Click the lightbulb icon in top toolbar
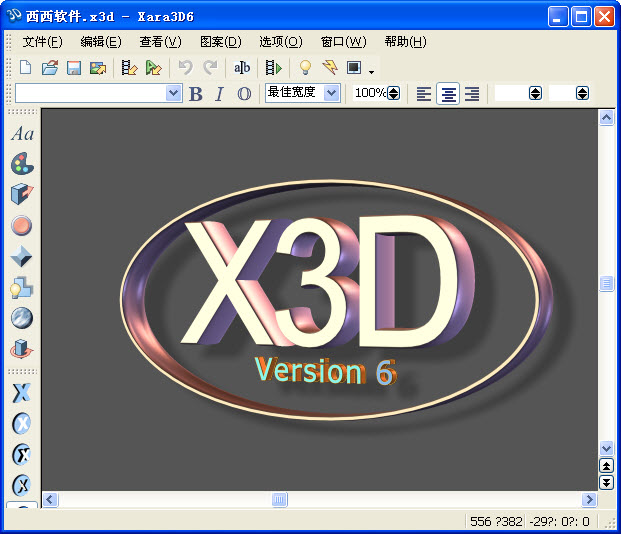The image size is (621, 534). click(x=305, y=68)
